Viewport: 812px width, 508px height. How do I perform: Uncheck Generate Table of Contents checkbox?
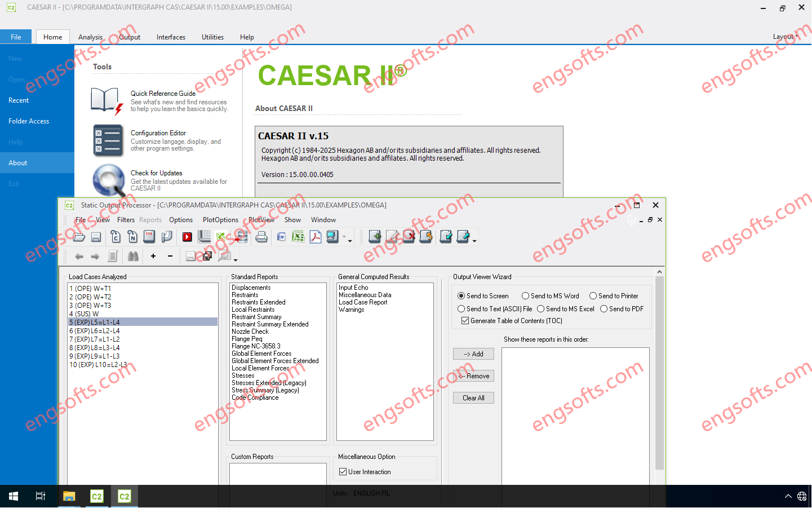(465, 321)
